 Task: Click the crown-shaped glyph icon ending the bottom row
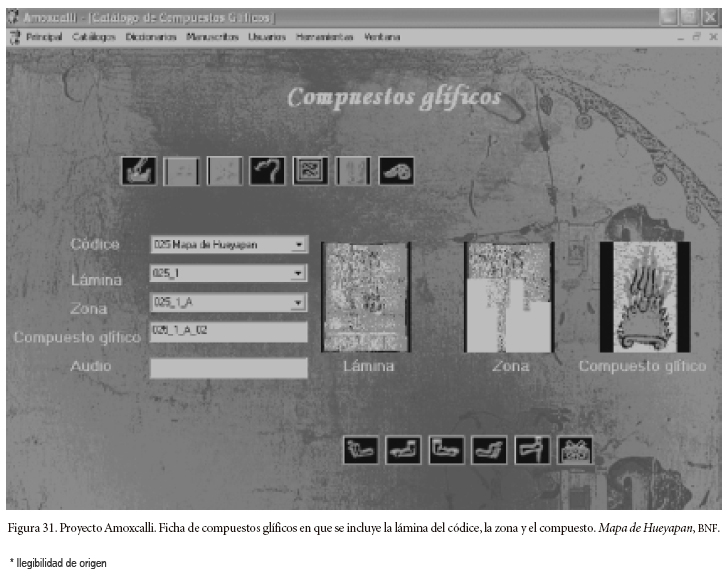tap(575, 451)
